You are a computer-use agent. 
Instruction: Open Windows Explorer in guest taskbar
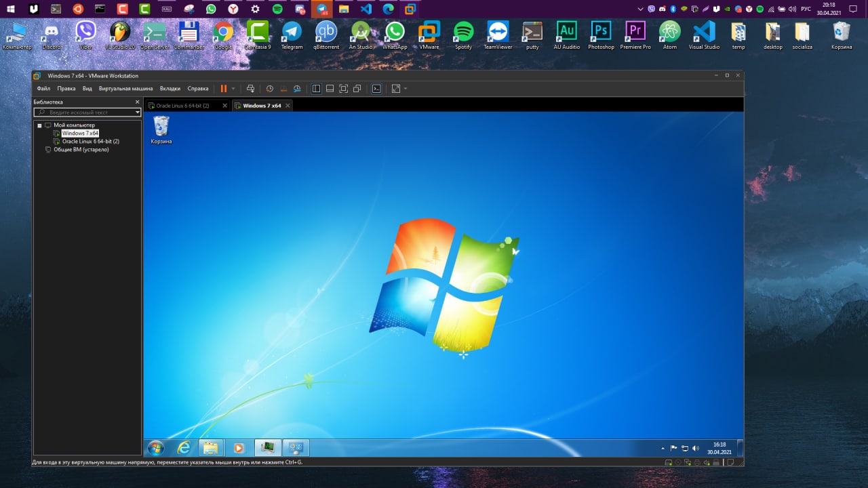tap(211, 448)
